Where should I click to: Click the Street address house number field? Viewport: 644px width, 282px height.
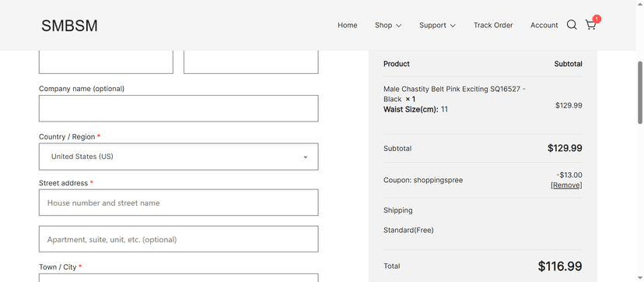click(179, 203)
